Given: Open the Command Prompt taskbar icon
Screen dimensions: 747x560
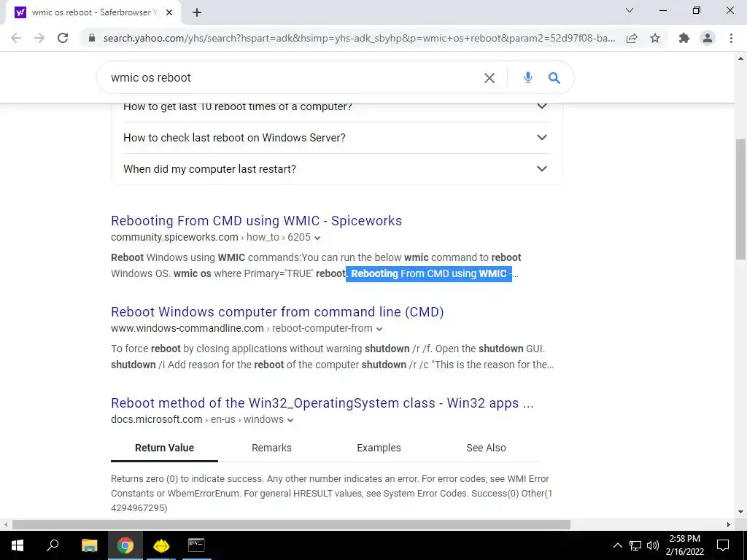Looking at the screenshot, I should coord(196,545).
